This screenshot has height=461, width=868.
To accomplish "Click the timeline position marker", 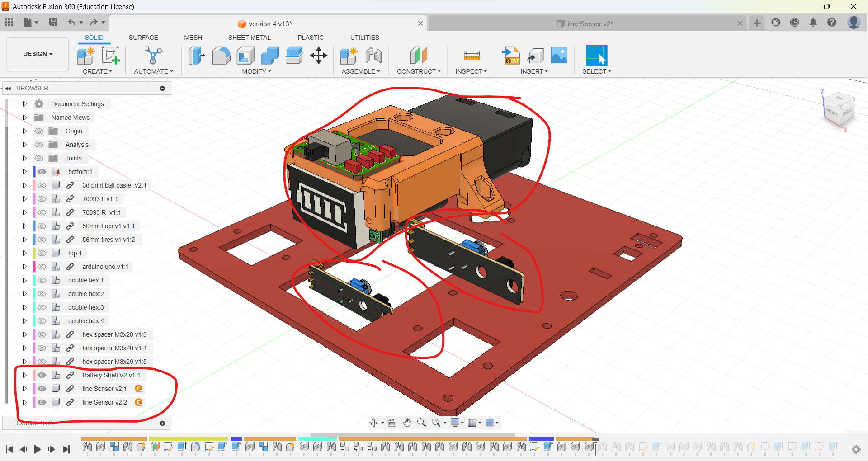I will pos(595,441).
